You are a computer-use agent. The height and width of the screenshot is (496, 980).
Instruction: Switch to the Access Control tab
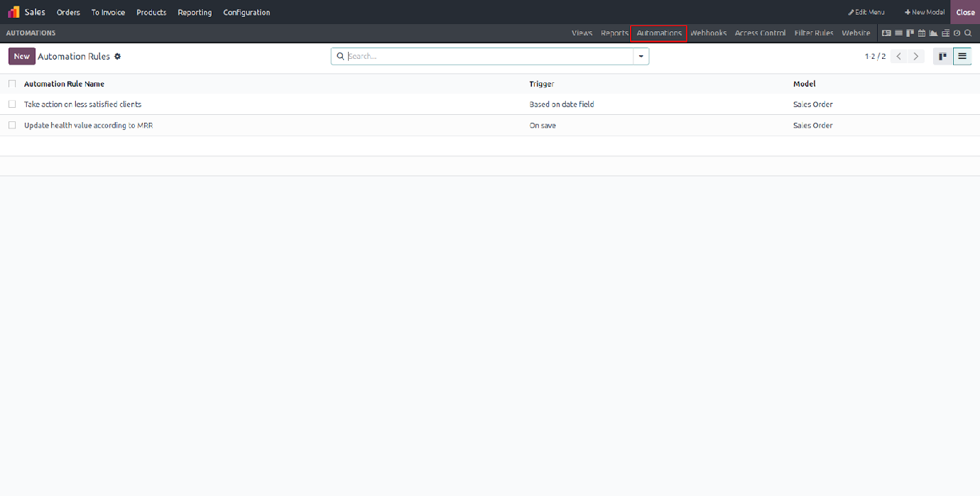tap(760, 33)
